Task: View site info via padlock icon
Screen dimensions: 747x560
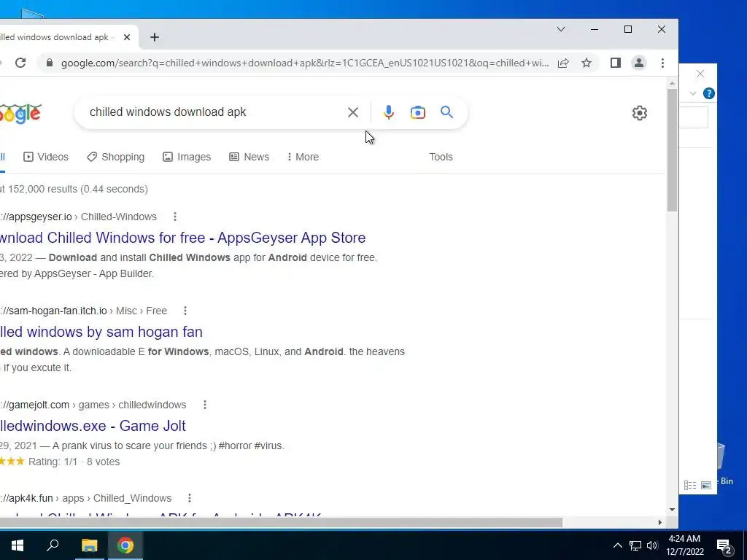Action: pyautogui.click(x=49, y=63)
